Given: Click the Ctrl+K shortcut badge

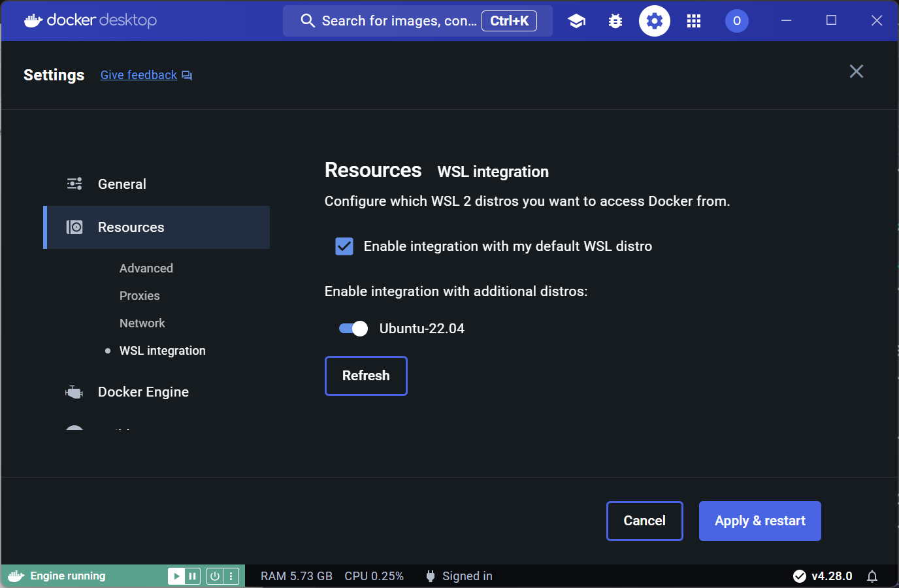Looking at the screenshot, I should click(x=510, y=21).
